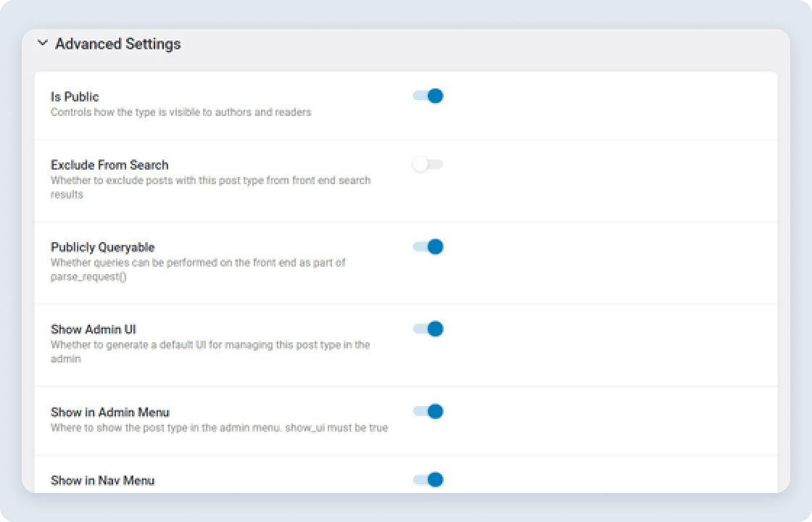Image resolution: width=812 pixels, height=522 pixels.
Task: Click description 'Whether to exclude posts with this post type'
Action: 210,188
